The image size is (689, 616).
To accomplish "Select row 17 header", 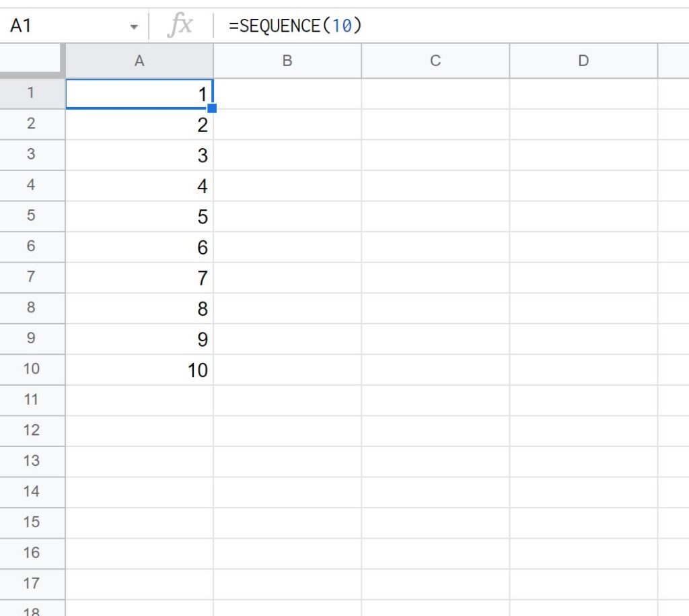I will 32,583.
